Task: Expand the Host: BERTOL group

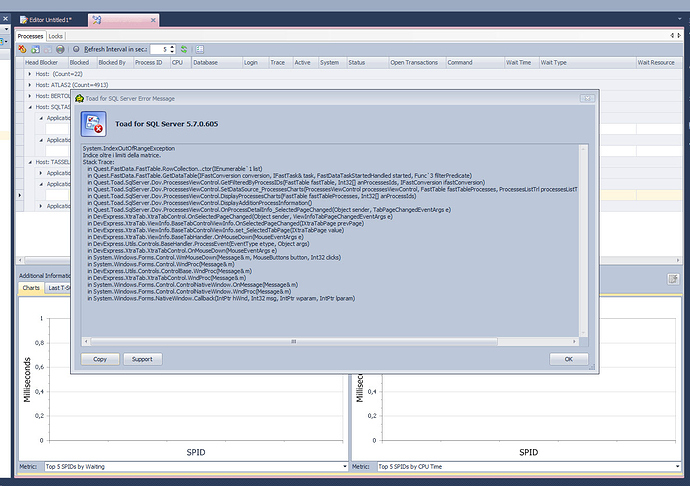Action: (x=30, y=96)
